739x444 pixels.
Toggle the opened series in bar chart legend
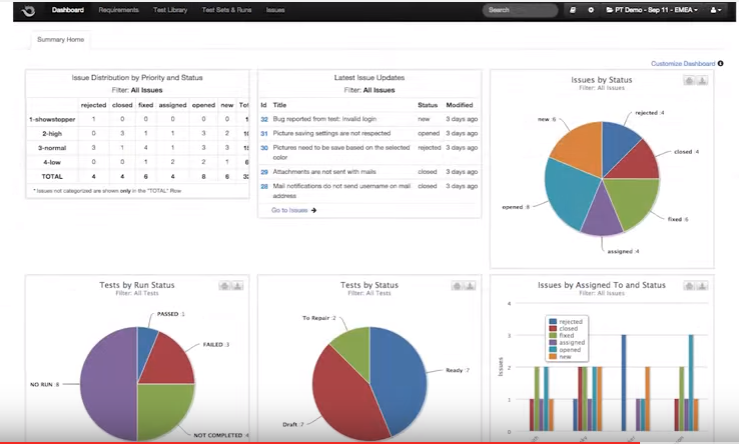pos(566,350)
